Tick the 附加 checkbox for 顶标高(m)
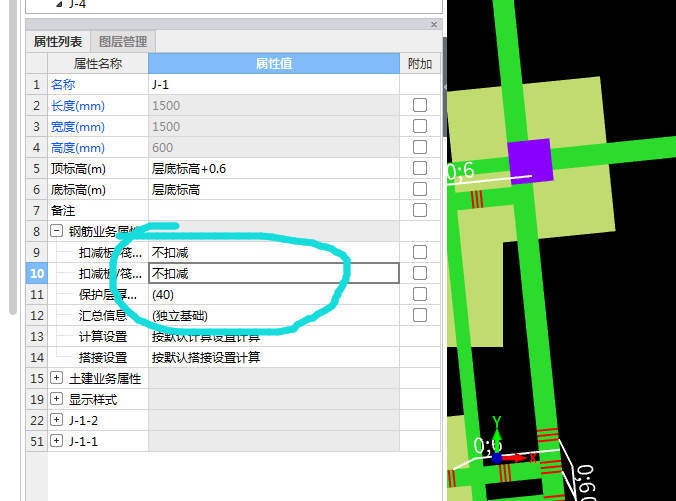 (420, 168)
